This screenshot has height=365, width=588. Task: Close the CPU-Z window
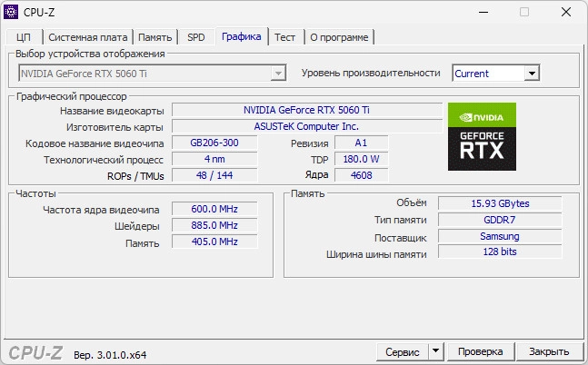(x=566, y=12)
